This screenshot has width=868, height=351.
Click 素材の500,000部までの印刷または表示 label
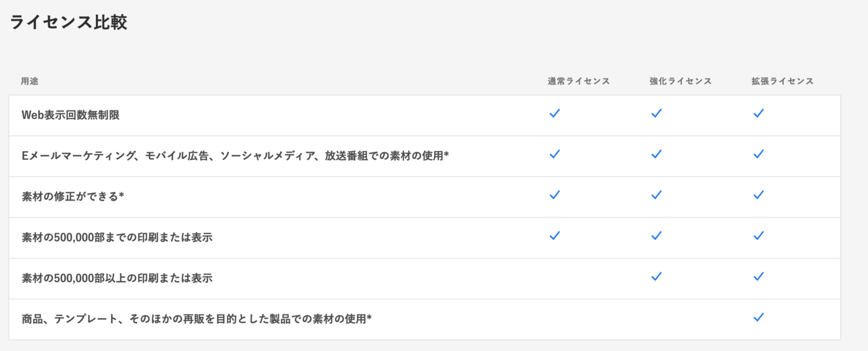(117, 238)
